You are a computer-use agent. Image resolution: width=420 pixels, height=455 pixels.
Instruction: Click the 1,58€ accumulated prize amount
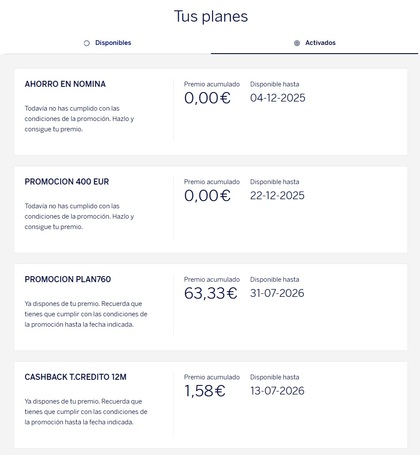tap(205, 391)
